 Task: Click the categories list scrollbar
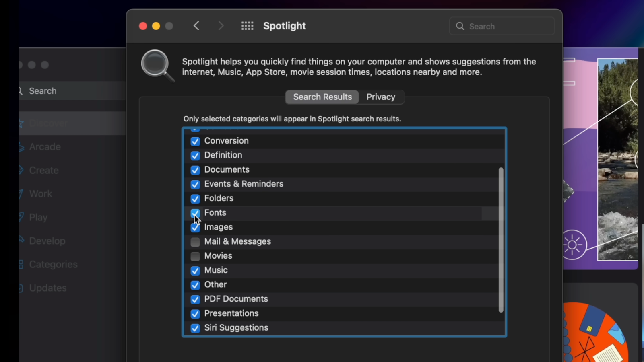coord(501,240)
